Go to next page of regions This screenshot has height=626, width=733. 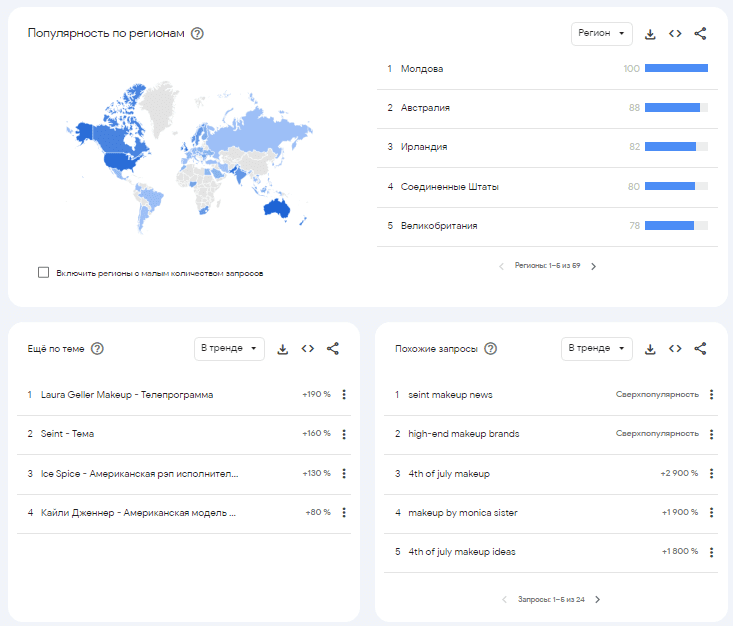[x=594, y=266]
